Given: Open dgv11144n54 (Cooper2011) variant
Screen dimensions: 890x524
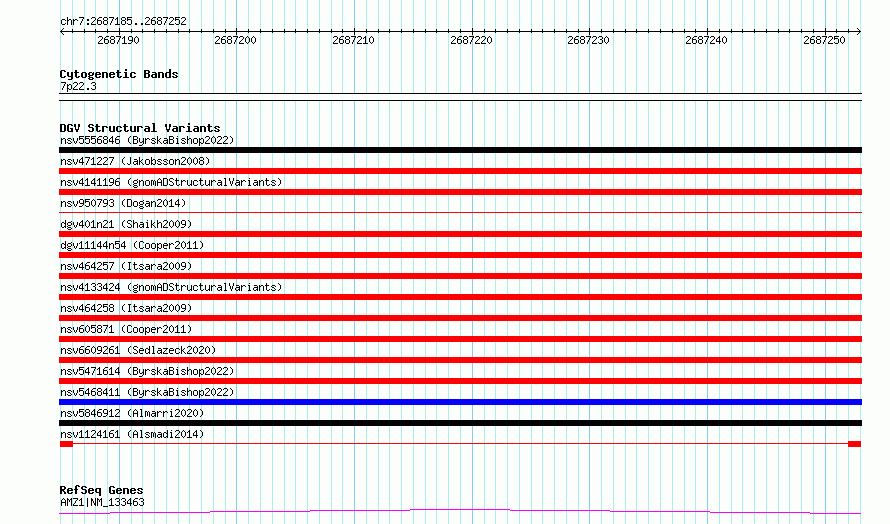Looking at the screenshot, I should pos(132,245).
